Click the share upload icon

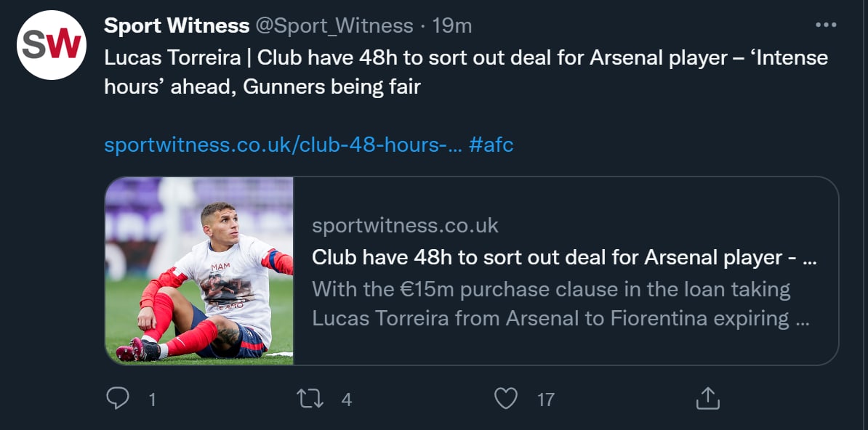tap(707, 398)
